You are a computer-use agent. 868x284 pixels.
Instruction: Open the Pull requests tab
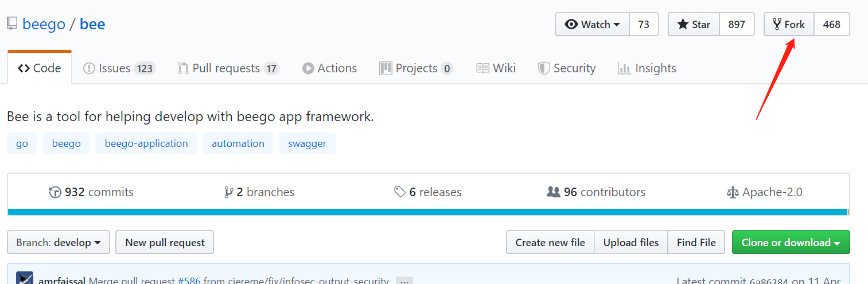[x=228, y=68]
